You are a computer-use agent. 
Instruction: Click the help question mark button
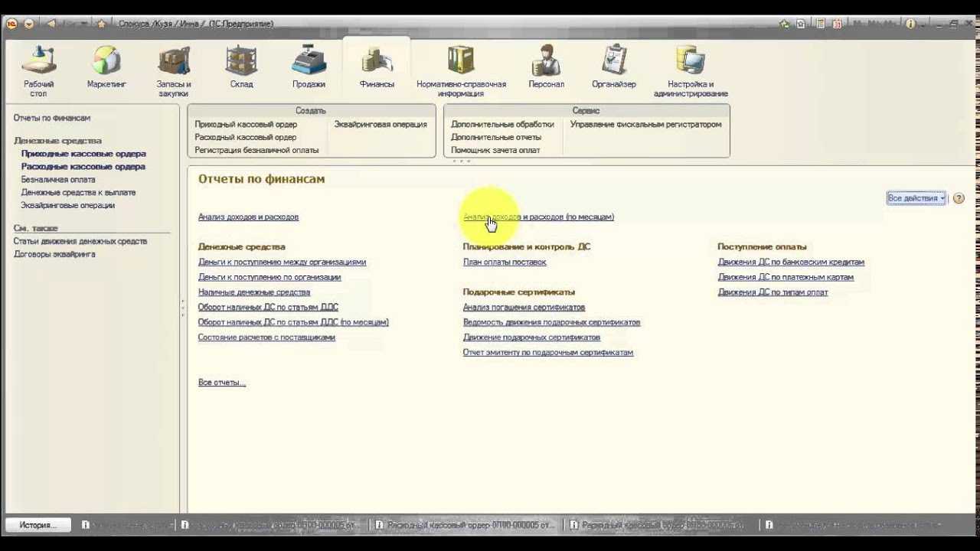coord(959,198)
